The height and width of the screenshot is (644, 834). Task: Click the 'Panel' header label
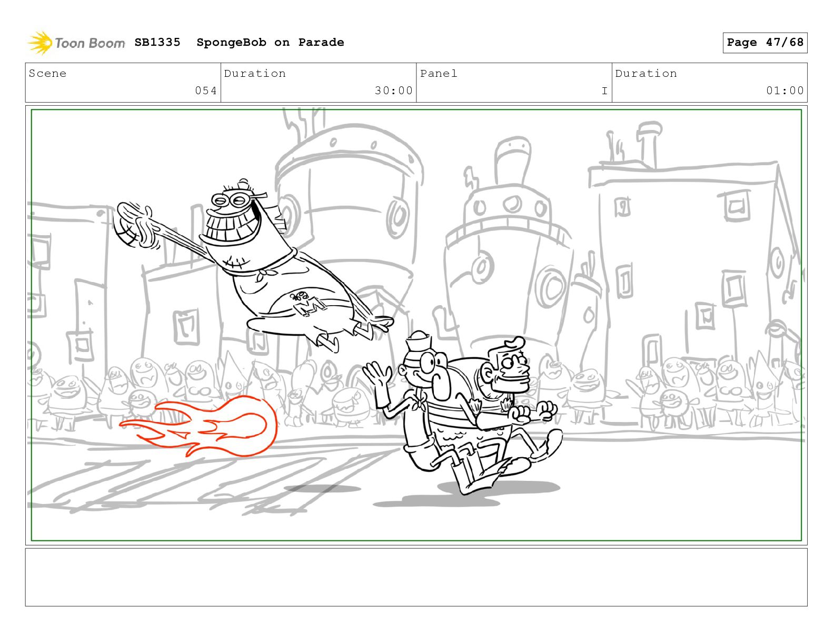tap(439, 73)
